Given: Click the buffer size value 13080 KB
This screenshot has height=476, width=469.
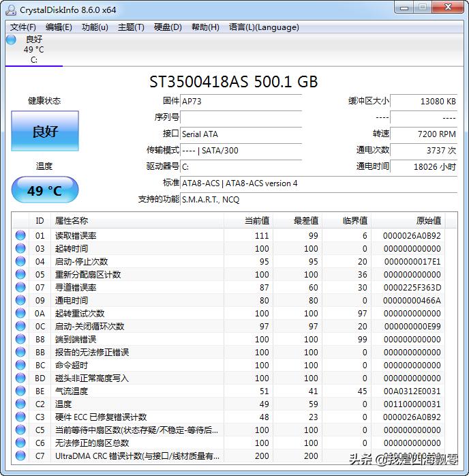Looking at the screenshot, I should pyautogui.click(x=423, y=101).
